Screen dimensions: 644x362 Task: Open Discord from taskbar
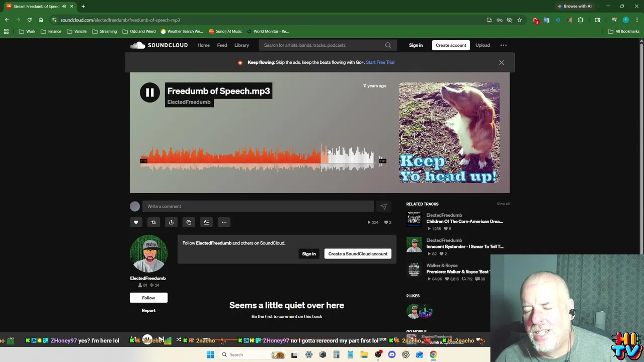[391, 354]
